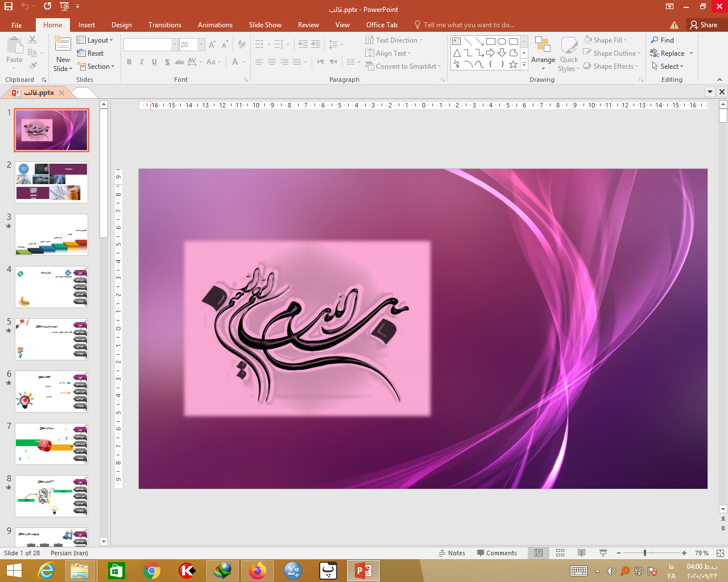Fit slide to current window icon
Viewport: 728px width, 582px height.
(720, 553)
